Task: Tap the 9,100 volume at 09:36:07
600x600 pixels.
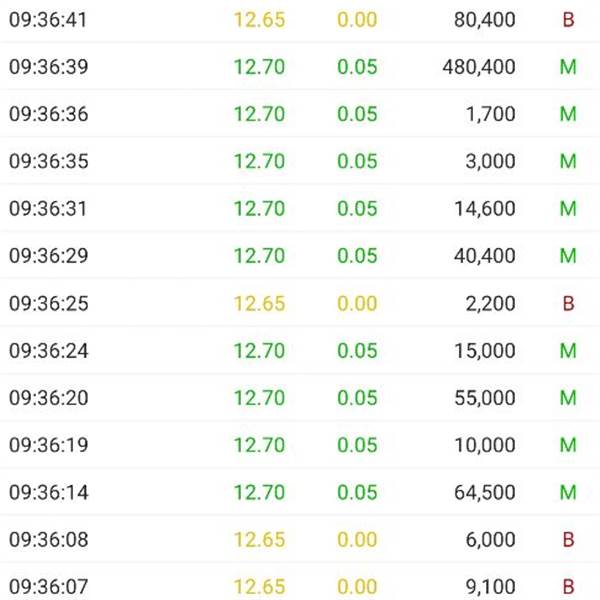Action: (x=490, y=587)
